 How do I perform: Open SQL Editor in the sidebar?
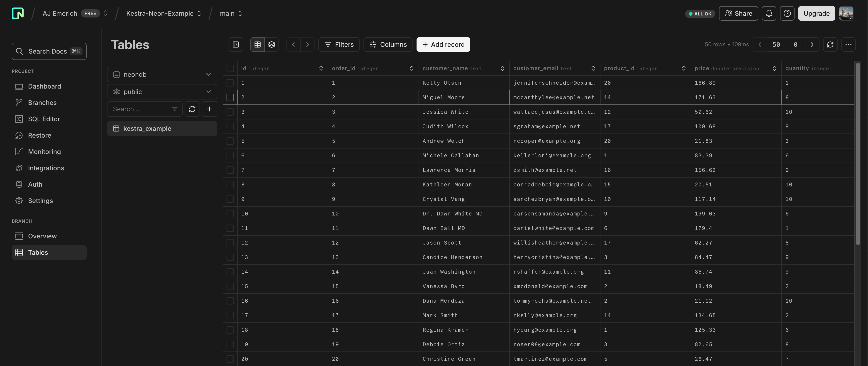[44, 119]
